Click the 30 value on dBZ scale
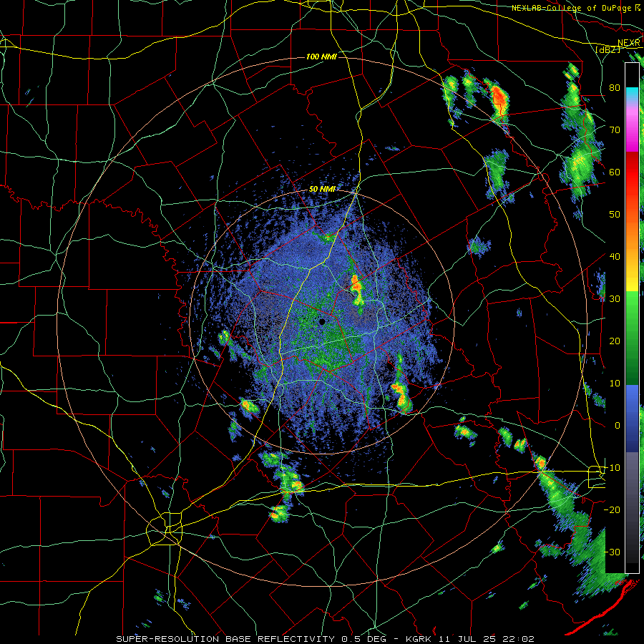This screenshot has width=644, height=644. [615, 298]
